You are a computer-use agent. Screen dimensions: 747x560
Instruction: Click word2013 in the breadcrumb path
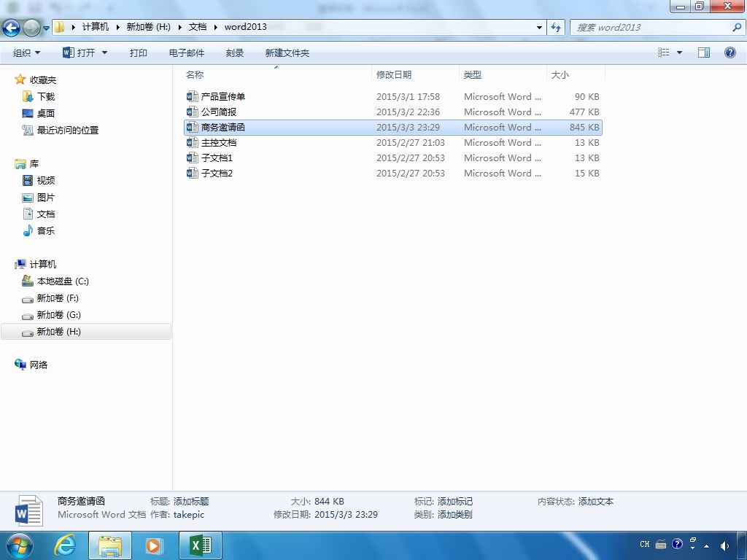(x=245, y=27)
